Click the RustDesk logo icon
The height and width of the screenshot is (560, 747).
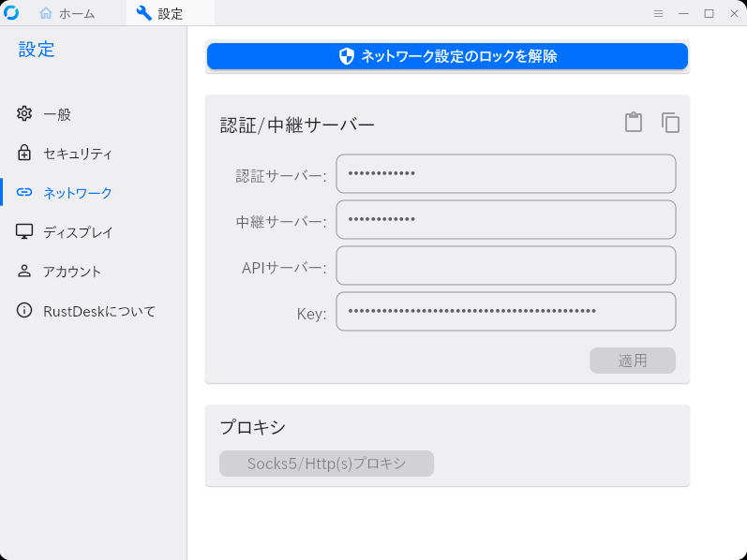(11, 13)
